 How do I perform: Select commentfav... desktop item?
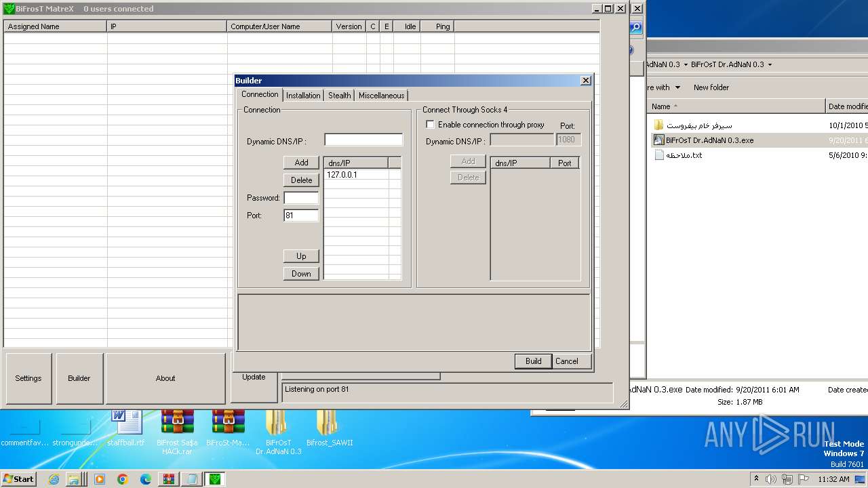24,432
